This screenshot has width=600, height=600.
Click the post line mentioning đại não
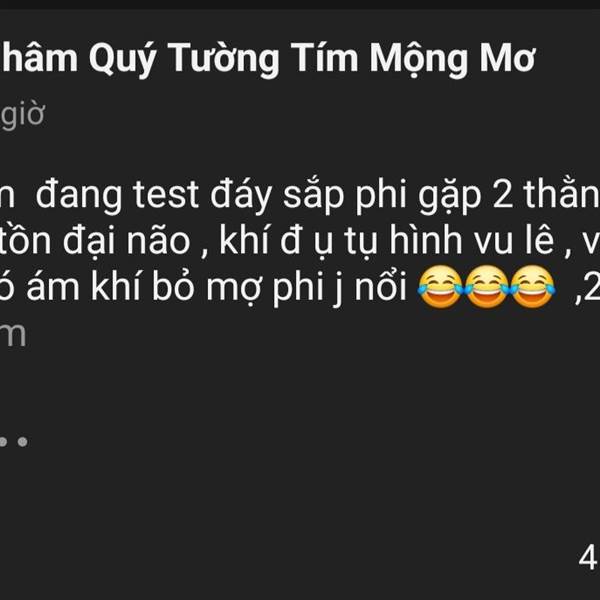point(300,241)
